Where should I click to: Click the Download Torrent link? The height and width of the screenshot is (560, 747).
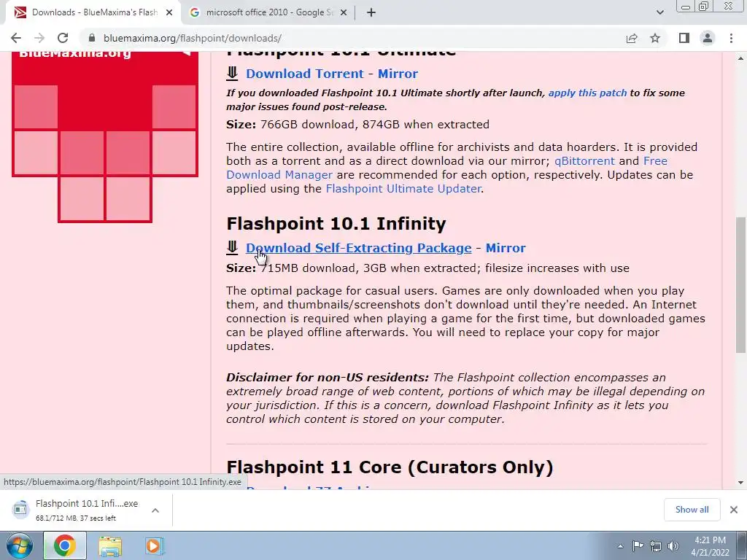305,74
